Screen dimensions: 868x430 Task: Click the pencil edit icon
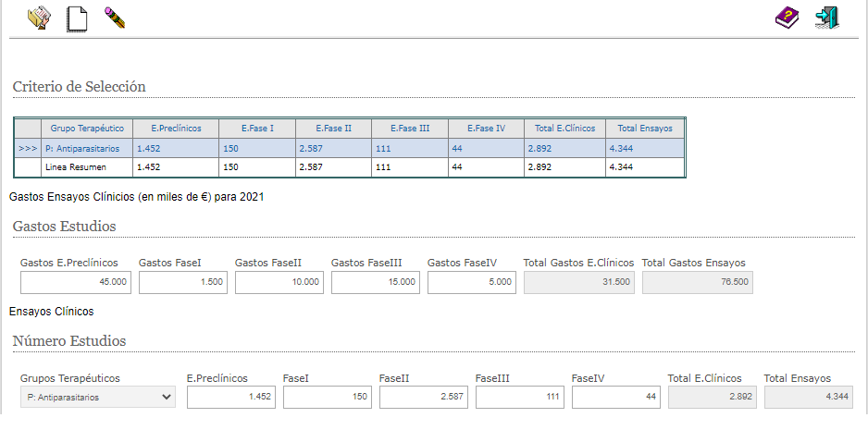click(x=115, y=18)
